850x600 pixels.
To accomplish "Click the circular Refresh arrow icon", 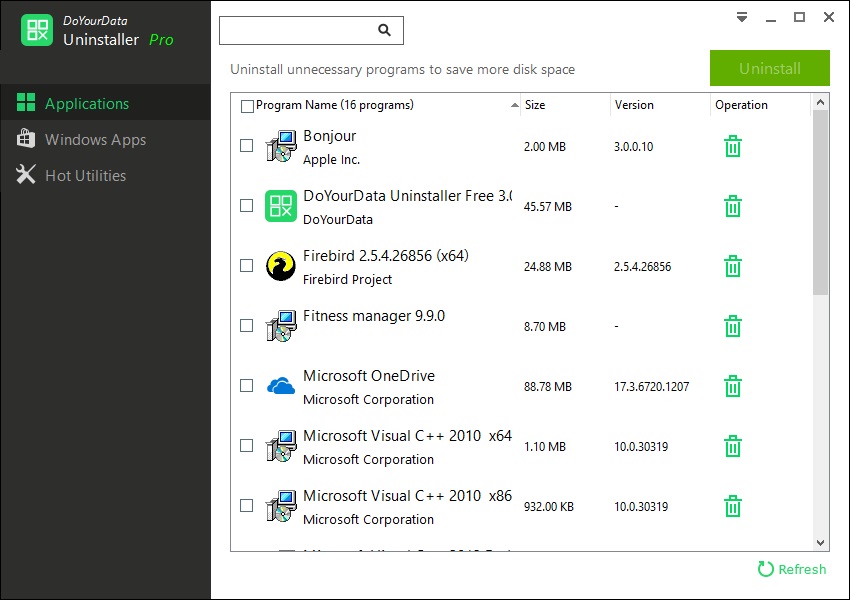I will pyautogui.click(x=765, y=569).
